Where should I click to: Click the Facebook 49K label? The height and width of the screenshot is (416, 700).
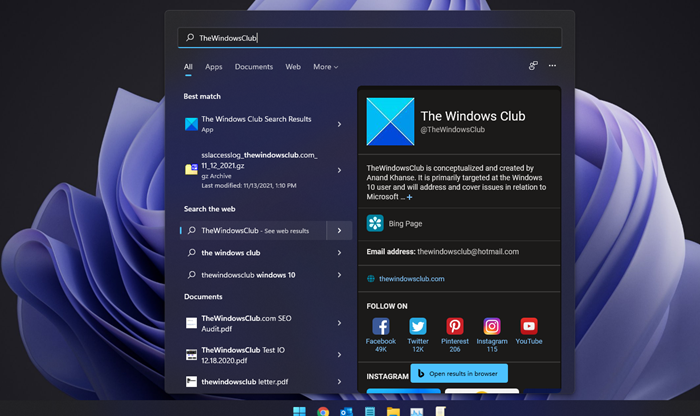coord(381,345)
